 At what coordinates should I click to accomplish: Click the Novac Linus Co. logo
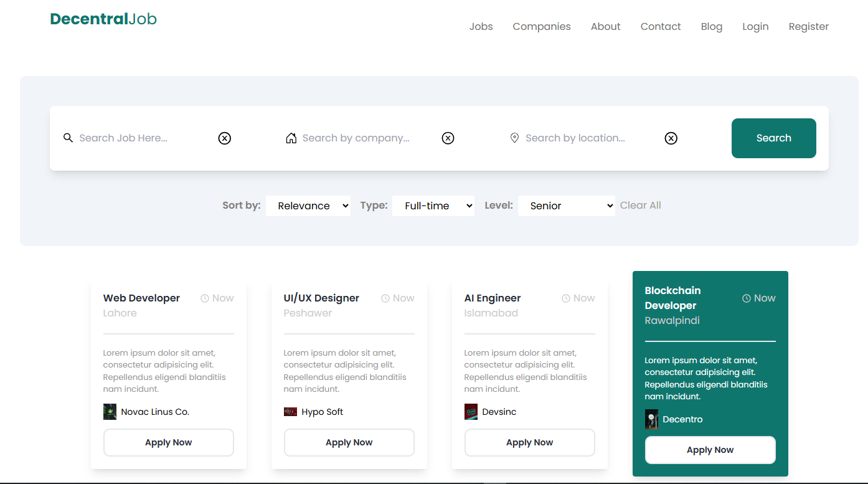[110, 412]
